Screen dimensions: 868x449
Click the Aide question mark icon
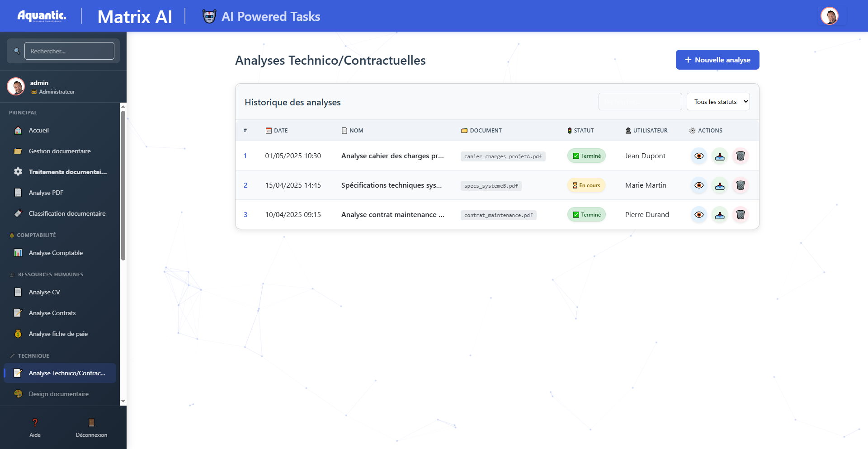click(x=35, y=423)
